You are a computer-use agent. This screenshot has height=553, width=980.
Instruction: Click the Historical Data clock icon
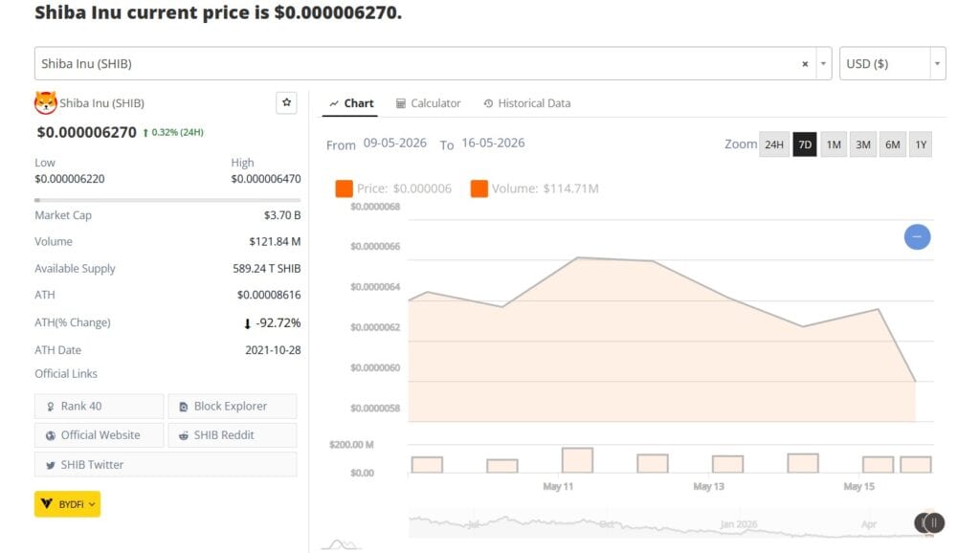[x=488, y=103]
